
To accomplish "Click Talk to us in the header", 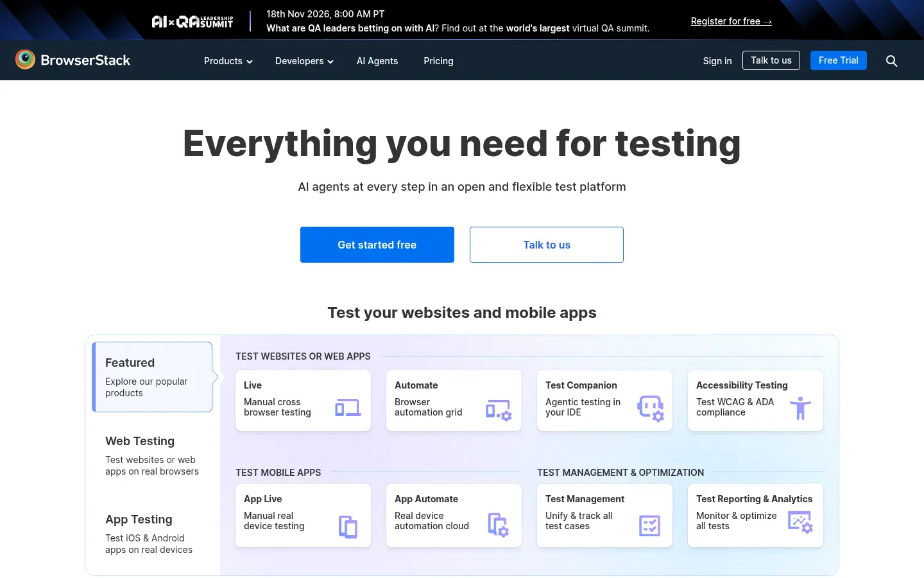I will tap(771, 60).
